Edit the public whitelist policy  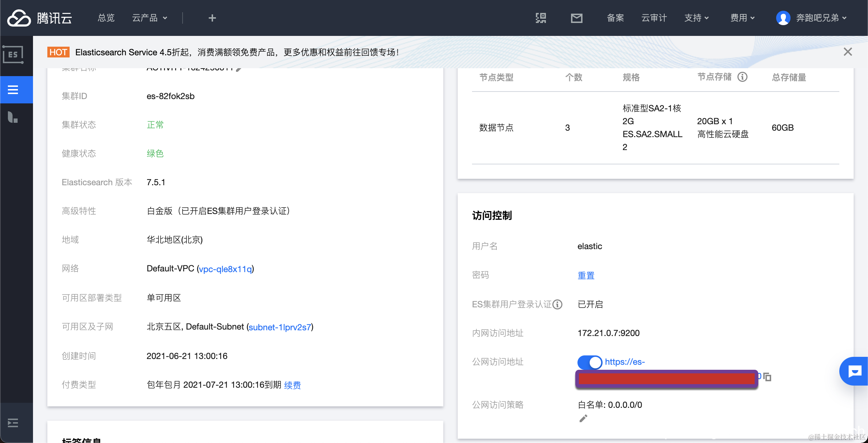pos(583,419)
